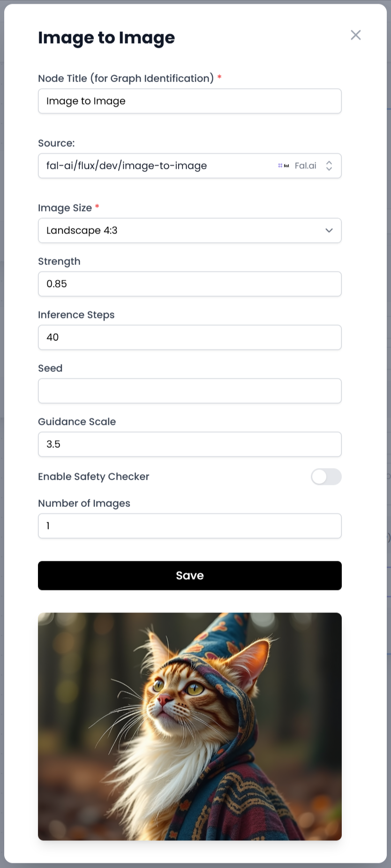This screenshot has width=391, height=868.
Task: Focus the Node Title input field
Action: [x=189, y=101]
